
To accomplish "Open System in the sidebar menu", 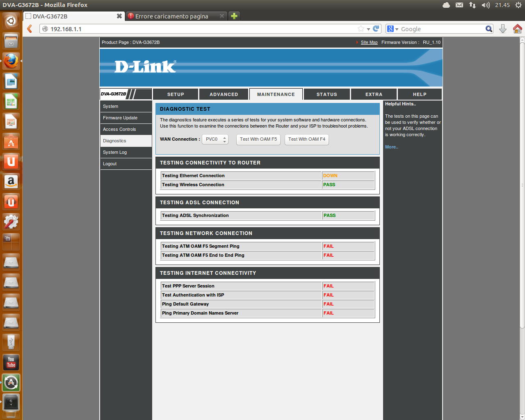I will click(x=126, y=106).
